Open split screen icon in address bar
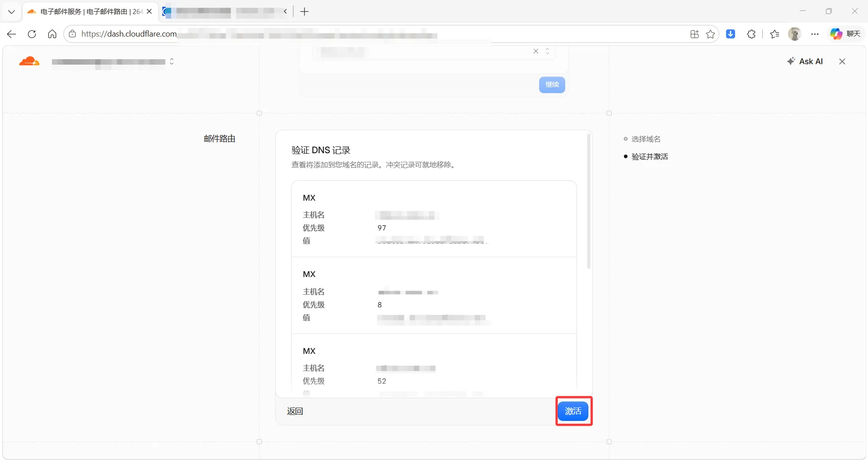 click(695, 34)
